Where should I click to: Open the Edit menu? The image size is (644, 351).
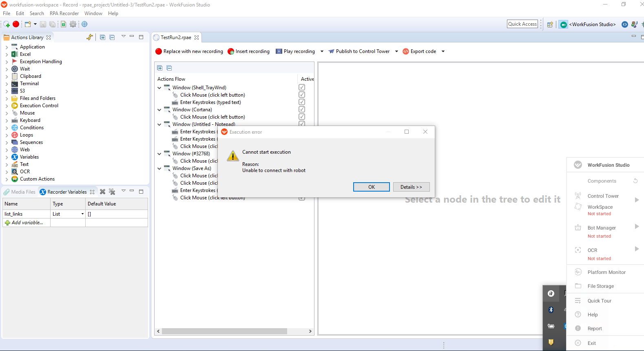20,13
